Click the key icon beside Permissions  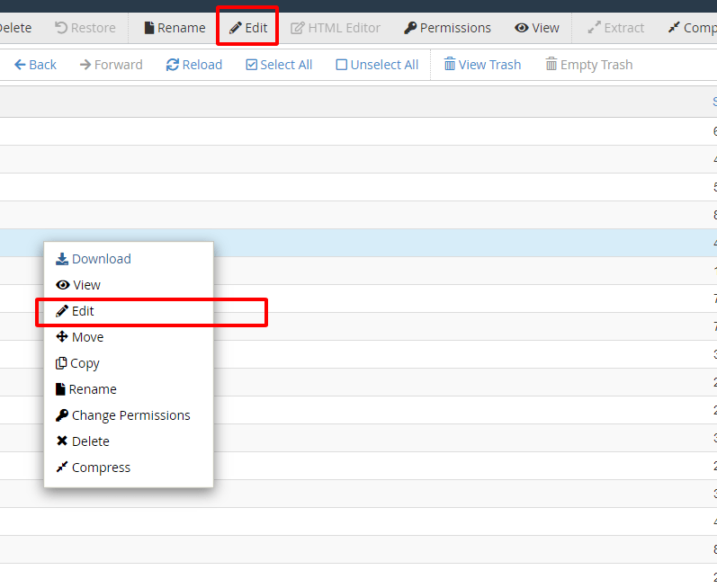410,28
